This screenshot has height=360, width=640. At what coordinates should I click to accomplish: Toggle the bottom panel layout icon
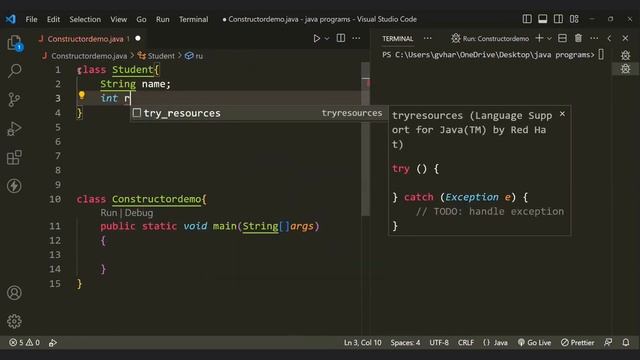coord(542,19)
